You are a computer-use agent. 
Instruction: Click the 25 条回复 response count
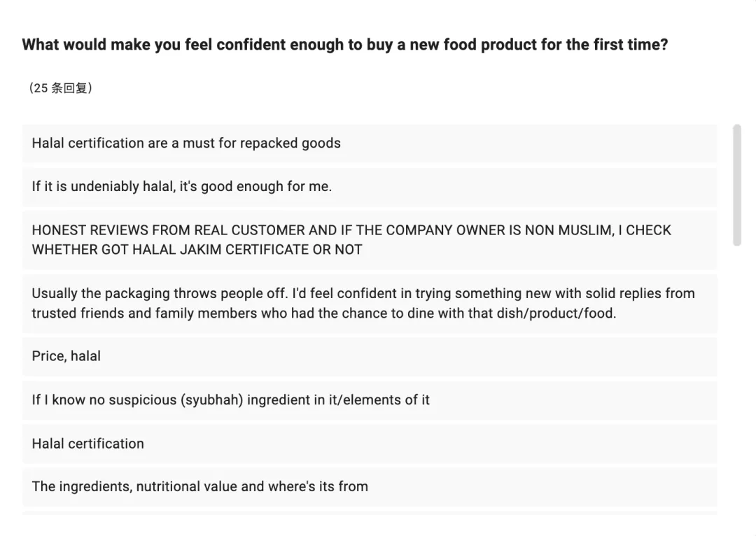pyautogui.click(x=60, y=88)
